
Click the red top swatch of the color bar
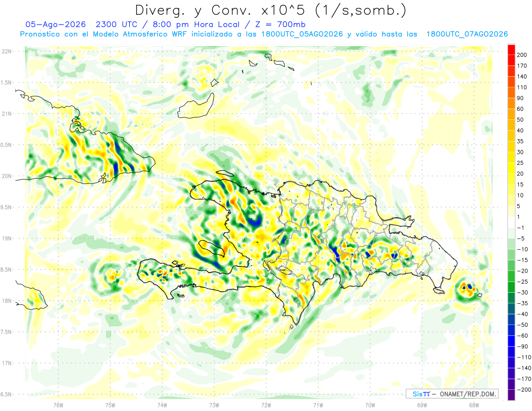click(x=511, y=49)
